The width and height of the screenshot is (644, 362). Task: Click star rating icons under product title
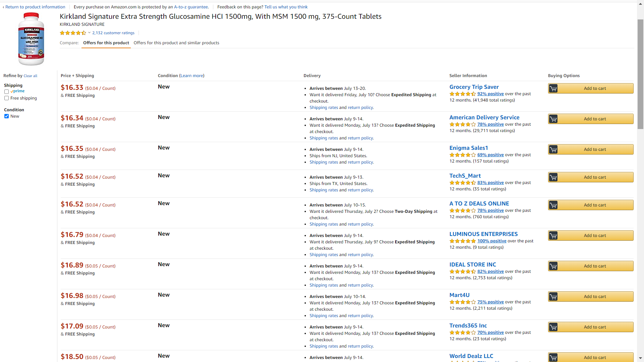coord(73,33)
